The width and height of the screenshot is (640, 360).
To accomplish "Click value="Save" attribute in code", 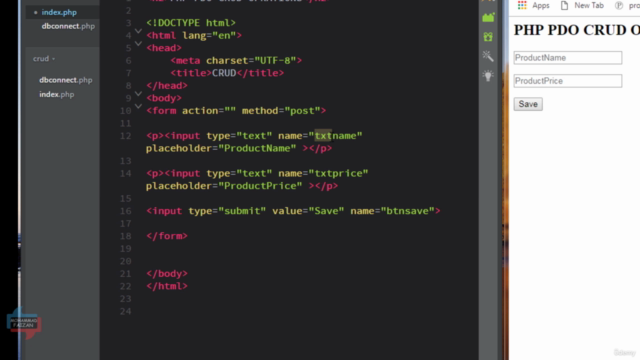I will coord(308,211).
